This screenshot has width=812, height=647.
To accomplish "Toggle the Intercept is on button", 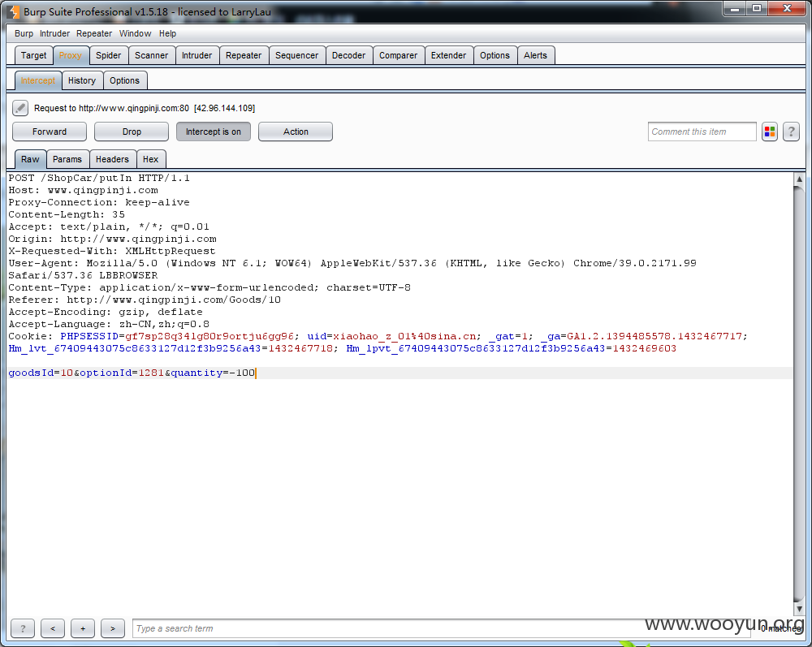I will pos(214,132).
